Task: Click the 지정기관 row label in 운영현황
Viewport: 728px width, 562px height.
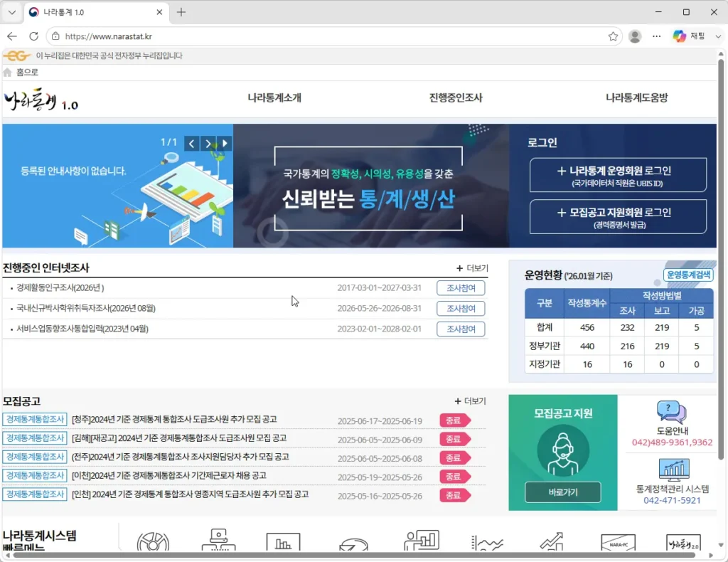Action: (544, 364)
